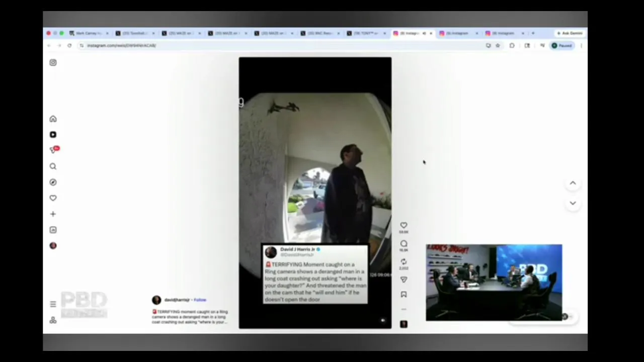Screen dimensions: 644x362
Task: Open a new browser tab
Action: coord(533,33)
